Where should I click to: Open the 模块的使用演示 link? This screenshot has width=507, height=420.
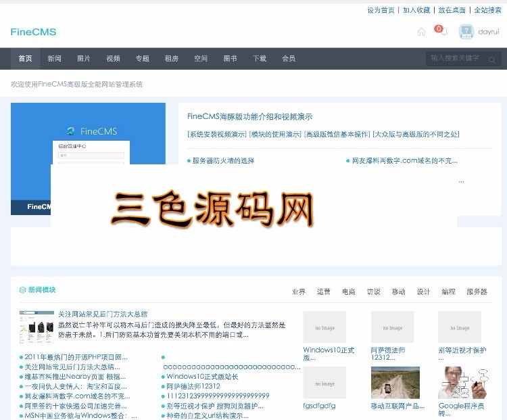coord(275,134)
